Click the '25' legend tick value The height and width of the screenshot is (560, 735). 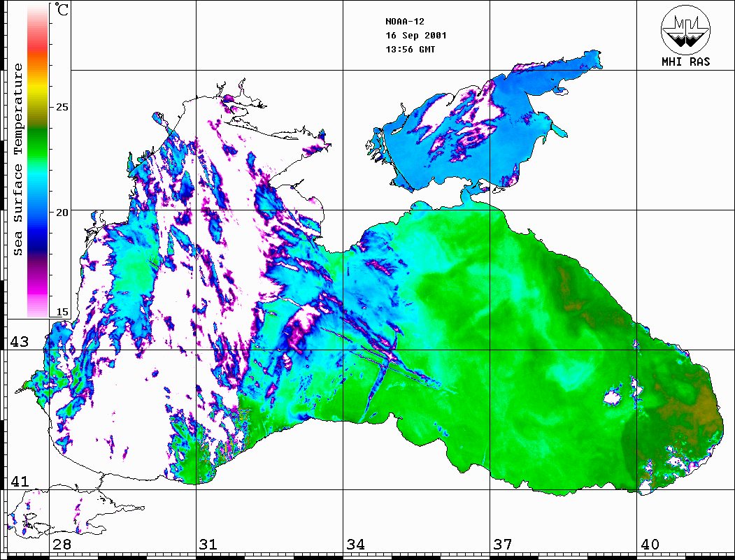[x=62, y=107]
